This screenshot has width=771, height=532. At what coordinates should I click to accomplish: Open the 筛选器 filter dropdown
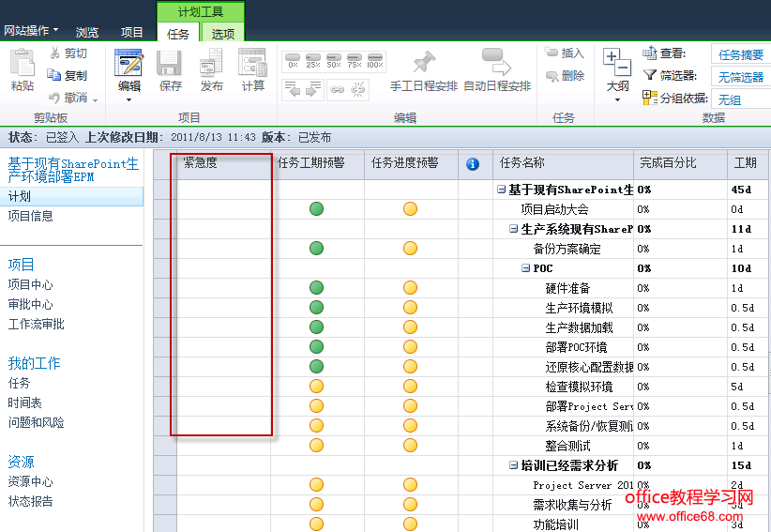(x=741, y=77)
